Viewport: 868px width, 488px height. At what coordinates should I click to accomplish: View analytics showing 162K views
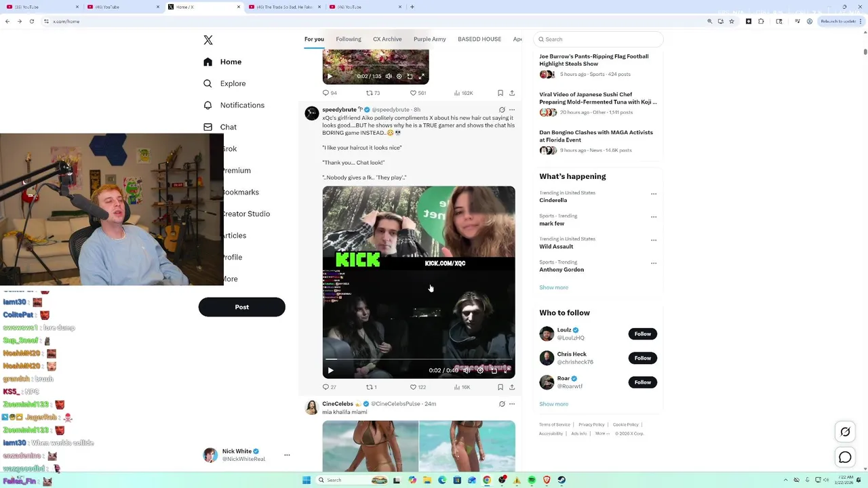point(463,93)
